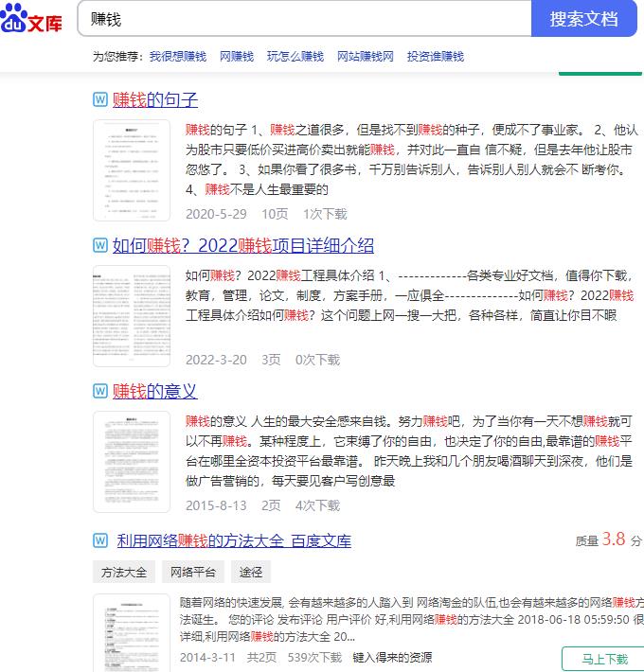The image size is (644, 672).
Task: Click Word icon beside 如何赚钱 2022 result
Action: 100,246
